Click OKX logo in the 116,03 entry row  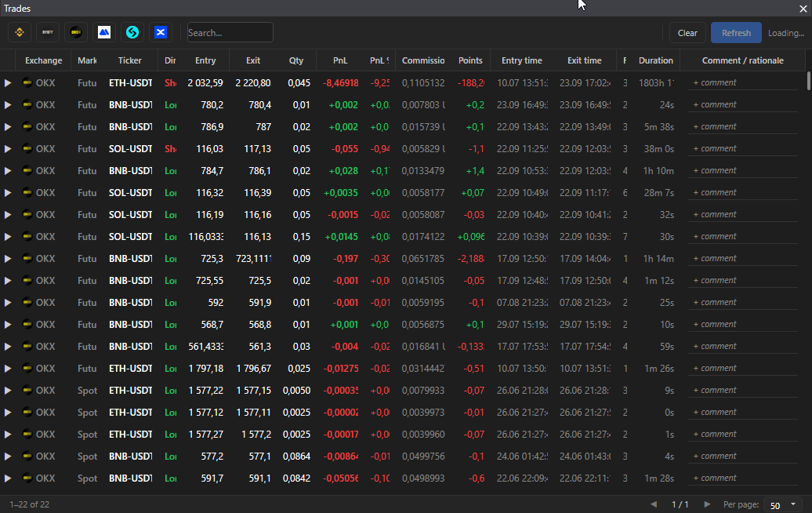(x=27, y=149)
